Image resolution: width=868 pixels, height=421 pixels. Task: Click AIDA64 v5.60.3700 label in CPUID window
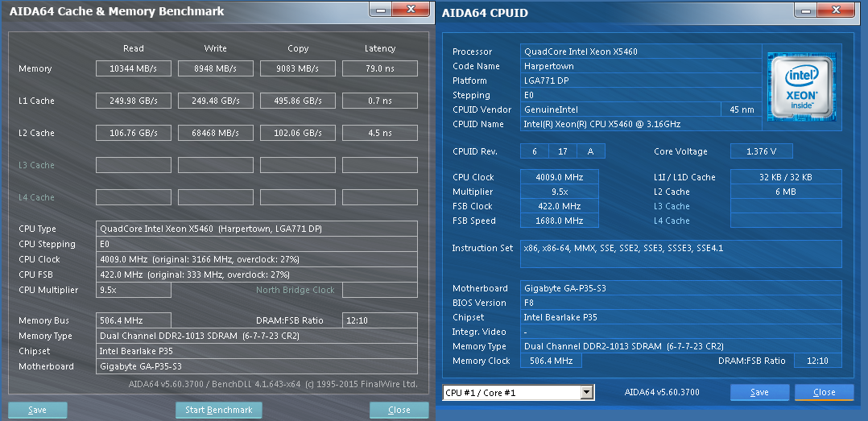[x=662, y=392]
